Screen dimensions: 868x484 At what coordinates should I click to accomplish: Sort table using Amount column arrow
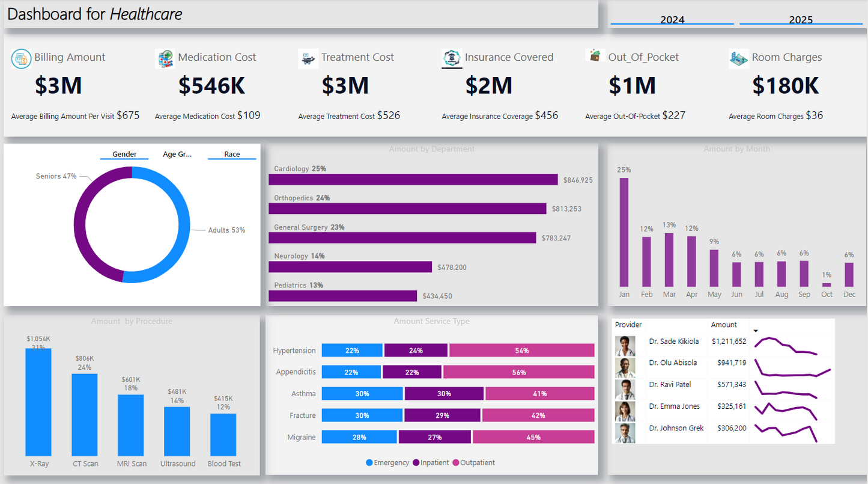coord(756,331)
